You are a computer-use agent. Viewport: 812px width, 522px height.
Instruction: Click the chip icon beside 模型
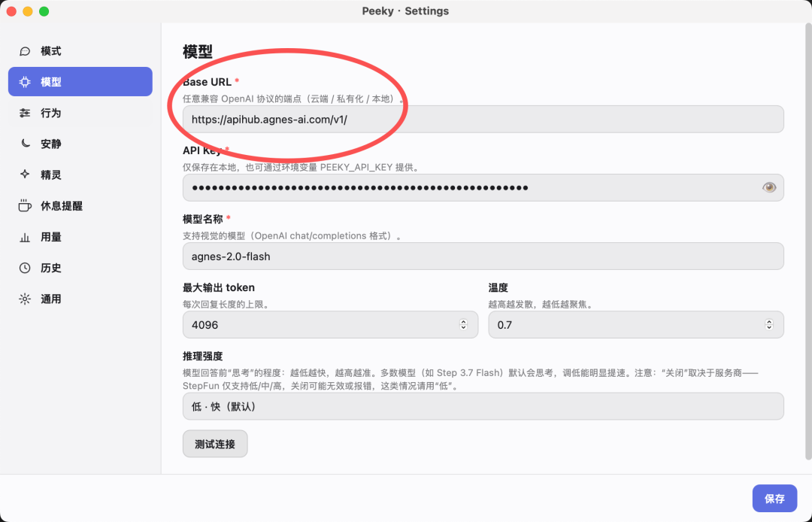(25, 82)
